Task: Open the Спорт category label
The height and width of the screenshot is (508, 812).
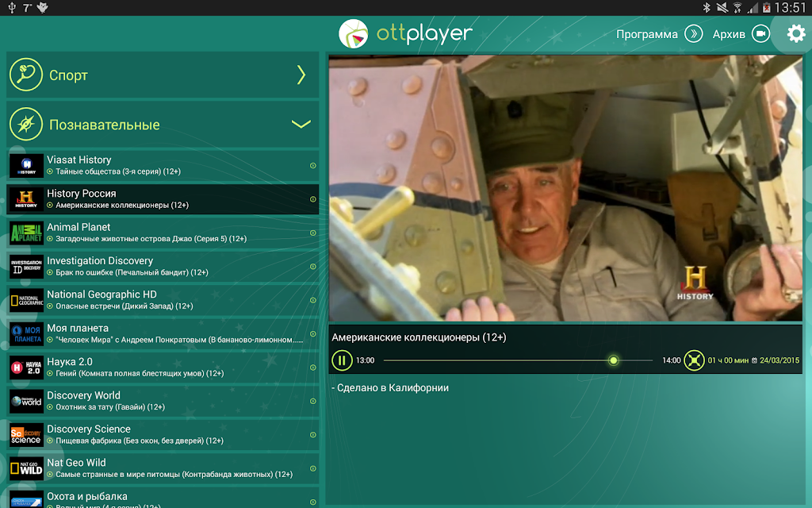Action: pos(68,75)
